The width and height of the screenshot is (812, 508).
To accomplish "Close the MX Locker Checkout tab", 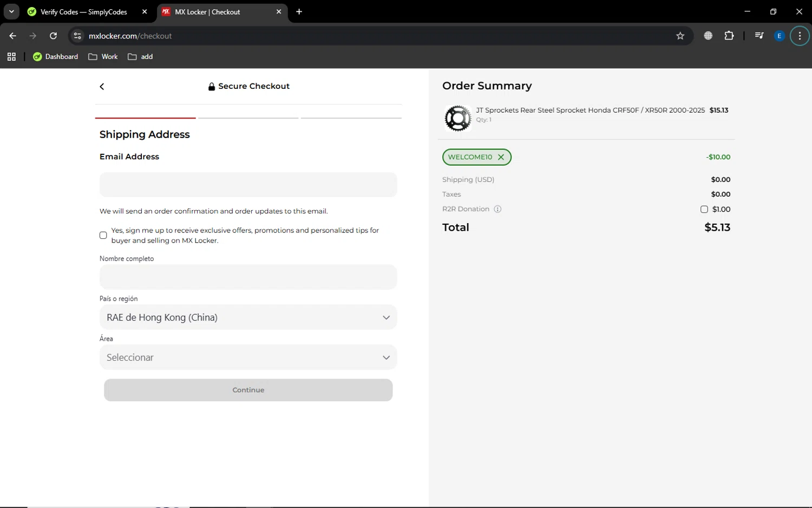I will 279,12.
